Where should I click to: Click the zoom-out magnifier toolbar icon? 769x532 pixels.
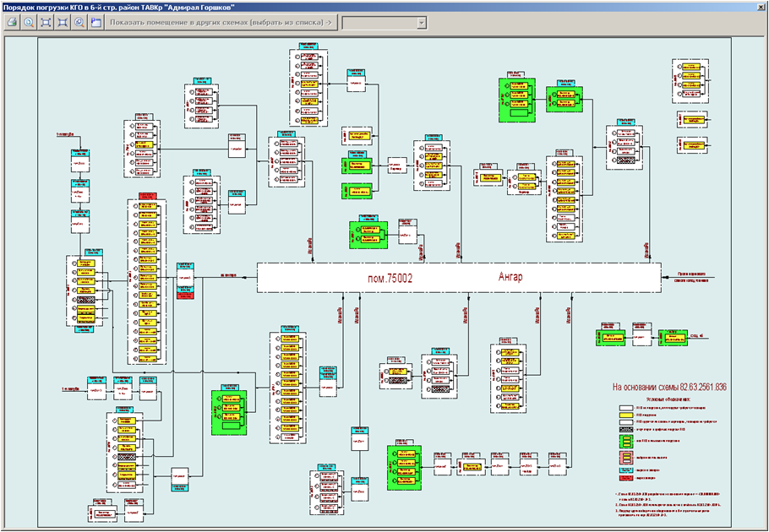point(79,22)
